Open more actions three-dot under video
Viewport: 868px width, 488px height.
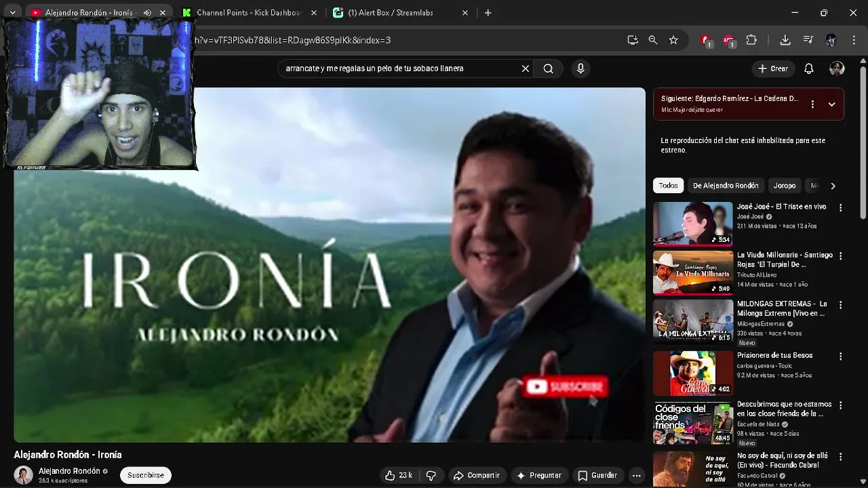(636, 476)
